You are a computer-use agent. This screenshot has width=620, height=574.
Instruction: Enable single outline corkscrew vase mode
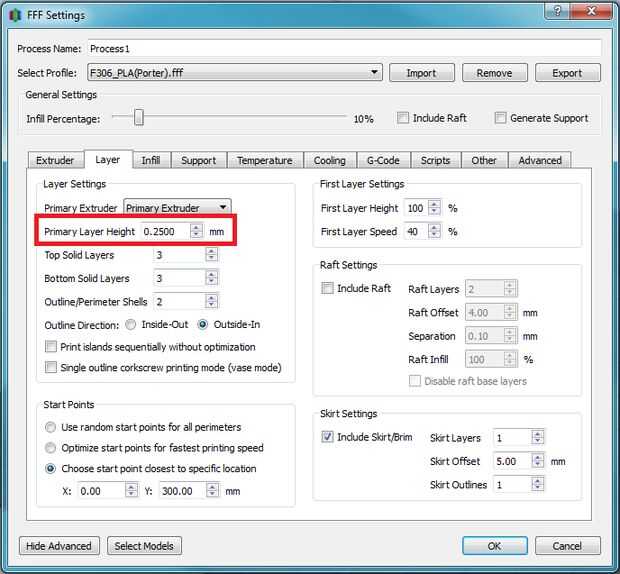51,367
